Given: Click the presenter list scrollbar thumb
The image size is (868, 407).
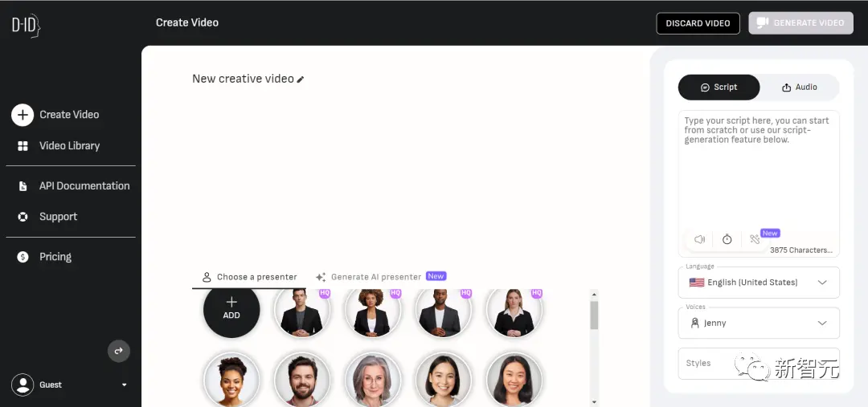Looking at the screenshot, I should click(594, 315).
